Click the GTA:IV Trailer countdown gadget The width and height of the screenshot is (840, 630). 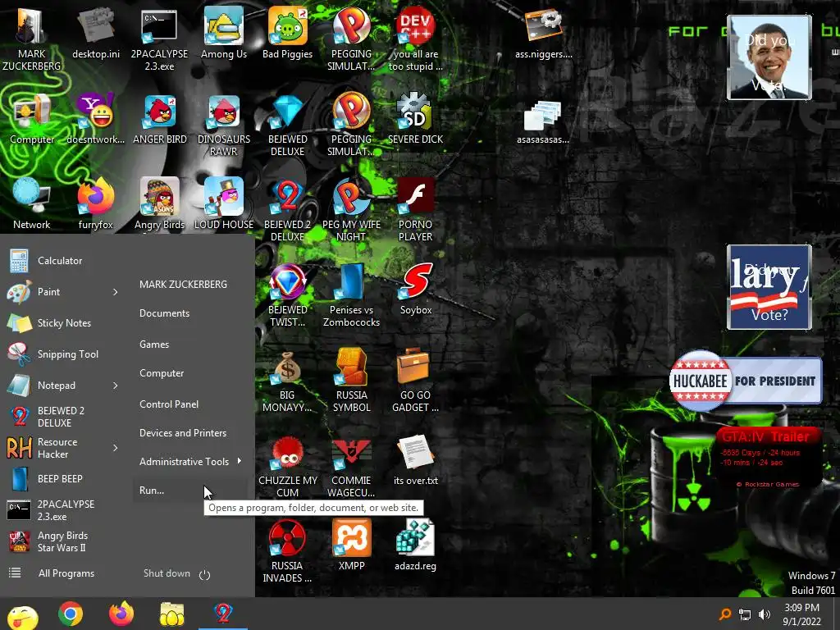[x=769, y=458]
